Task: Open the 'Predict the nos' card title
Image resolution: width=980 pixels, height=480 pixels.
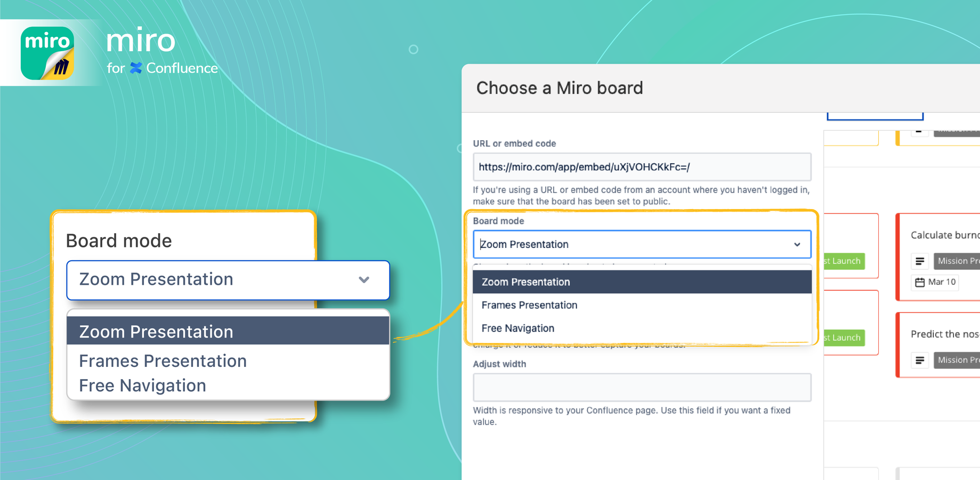Action: pyautogui.click(x=945, y=334)
